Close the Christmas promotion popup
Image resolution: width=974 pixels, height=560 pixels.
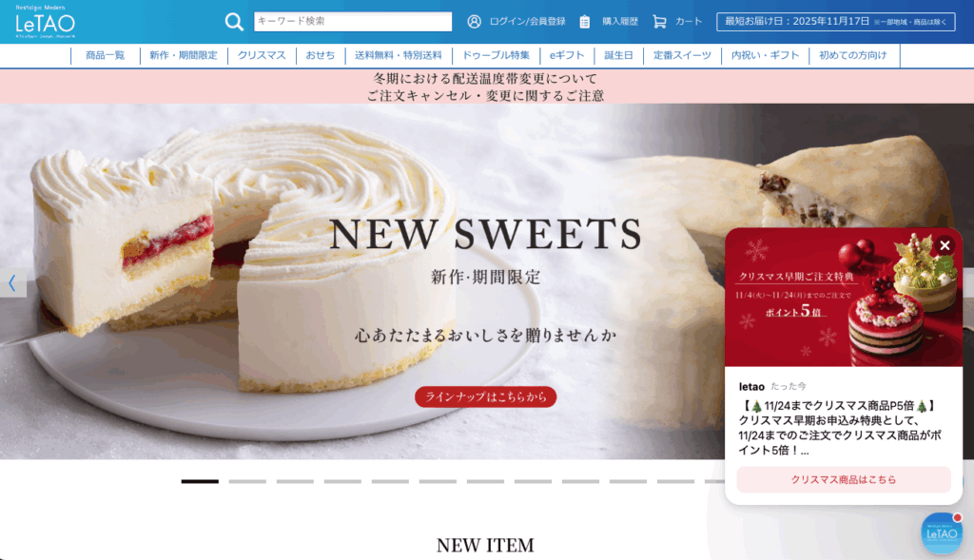point(945,245)
